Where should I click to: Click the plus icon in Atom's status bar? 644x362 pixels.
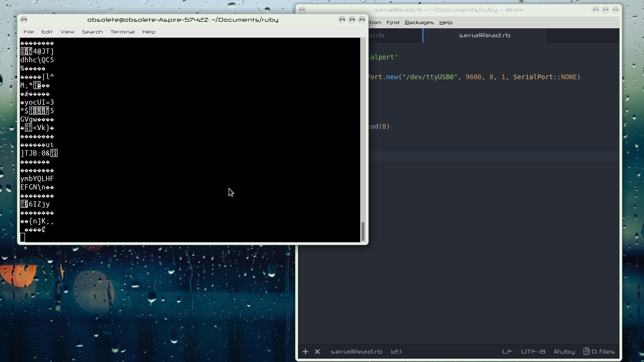coord(305,352)
